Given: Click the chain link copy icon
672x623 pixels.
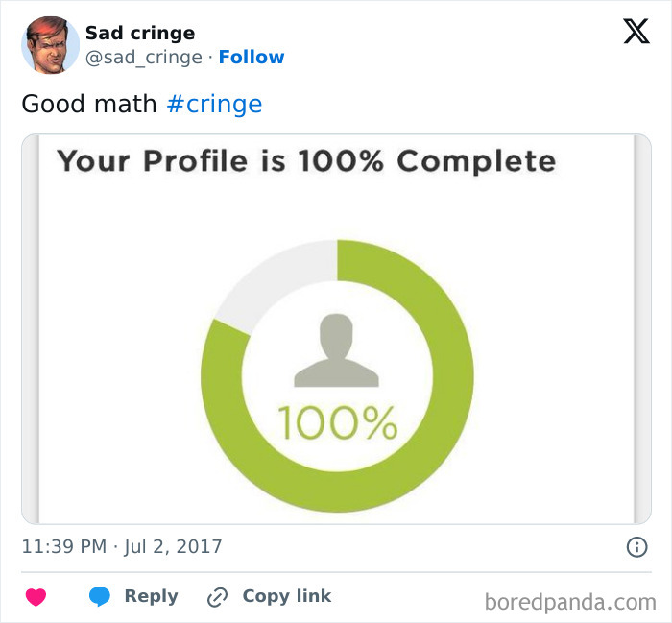Looking at the screenshot, I should click(217, 597).
